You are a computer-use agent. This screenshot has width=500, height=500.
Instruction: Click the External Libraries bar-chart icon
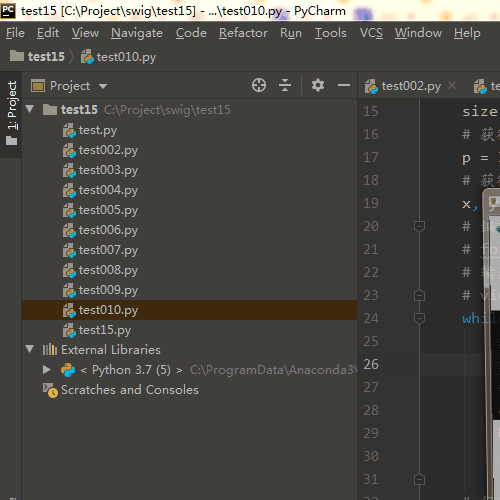50,350
